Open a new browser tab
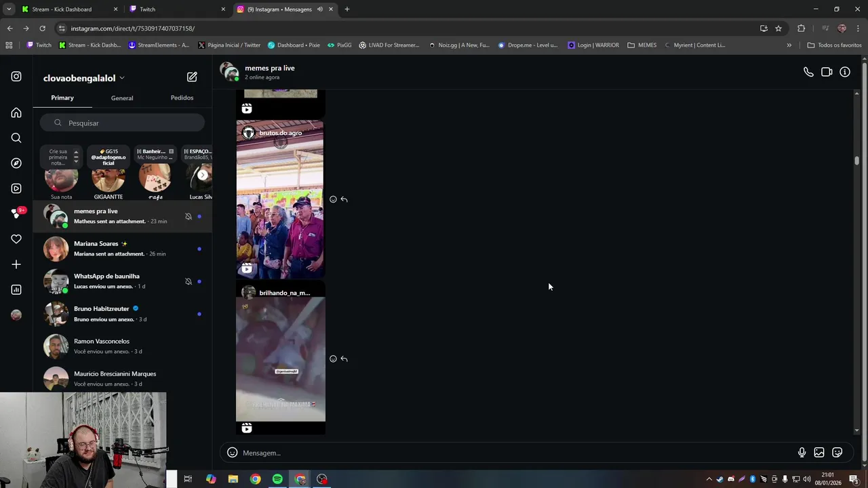 click(347, 9)
